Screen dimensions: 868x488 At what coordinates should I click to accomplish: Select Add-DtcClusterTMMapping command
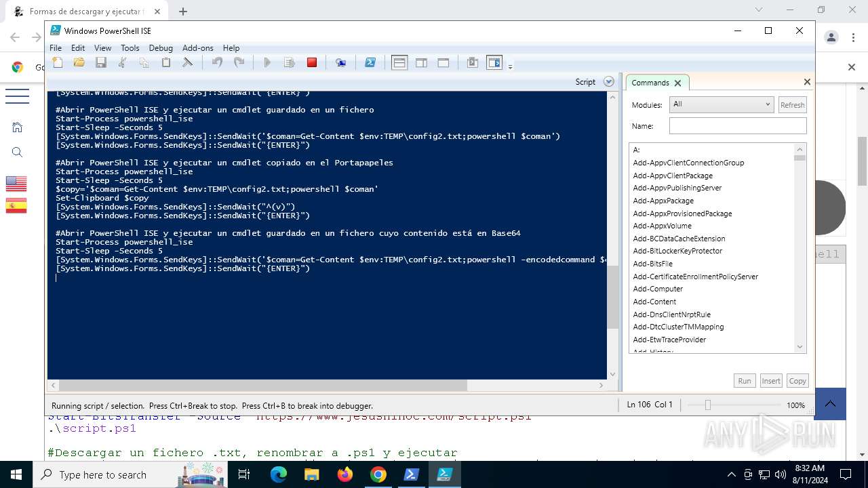click(x=678, y=327)
